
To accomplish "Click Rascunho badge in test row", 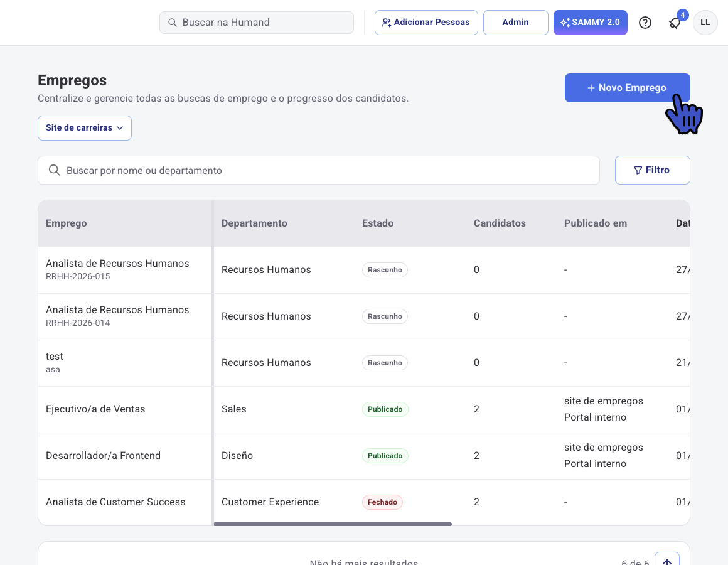I will 385,363.
